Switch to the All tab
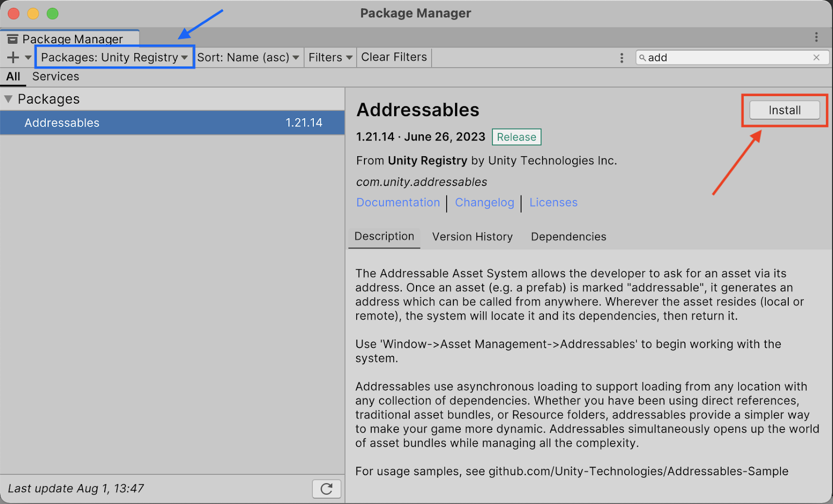This screenshot has height=504, width=833. pos(13,77)
